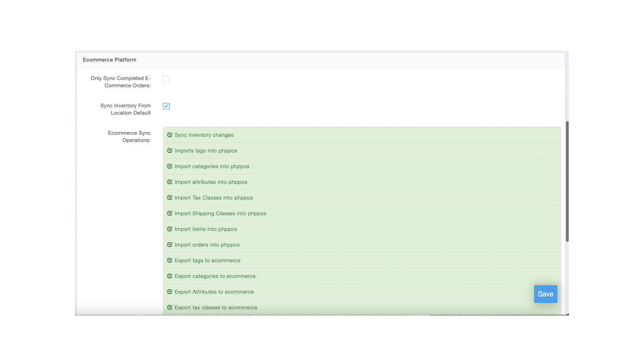Image resolution: width=644 pixels, height=362 pixels.
Task: Click the checkmark icon beside Import categories into phppos
Action: coord(169,166)
